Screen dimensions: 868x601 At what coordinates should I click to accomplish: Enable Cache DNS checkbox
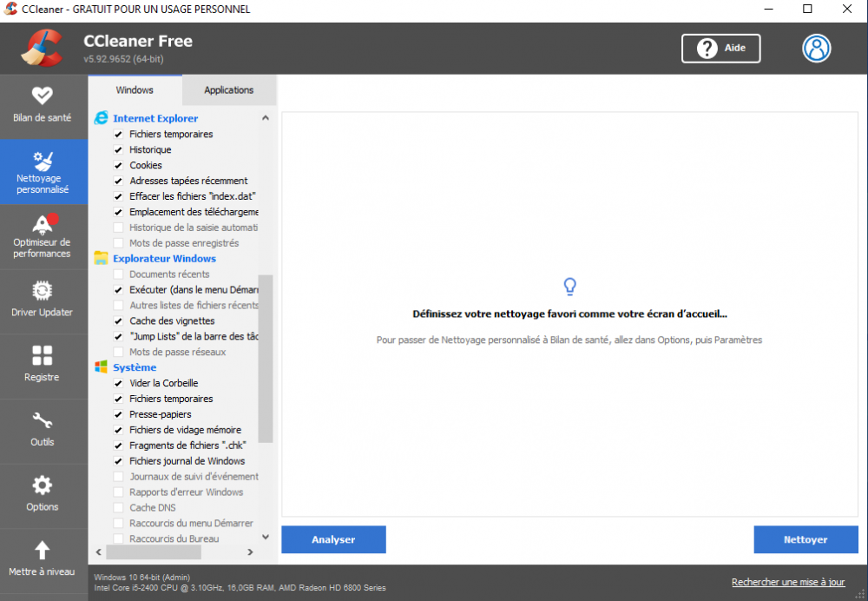[118, 507]
